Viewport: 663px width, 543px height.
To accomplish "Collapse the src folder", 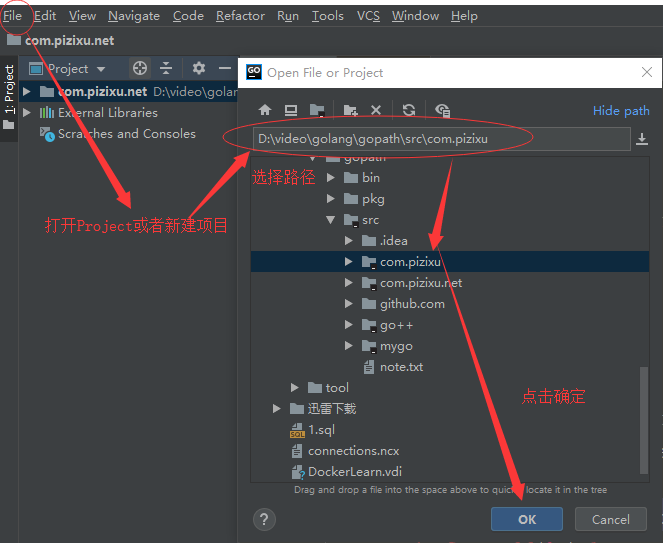I will pyautogui.click(x=331, y=219).
